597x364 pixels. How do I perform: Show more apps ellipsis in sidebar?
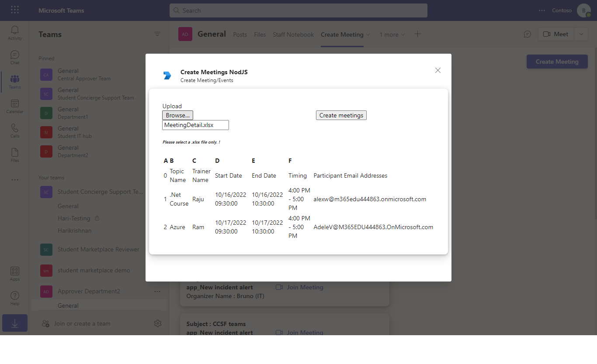(x=15, y=180)
